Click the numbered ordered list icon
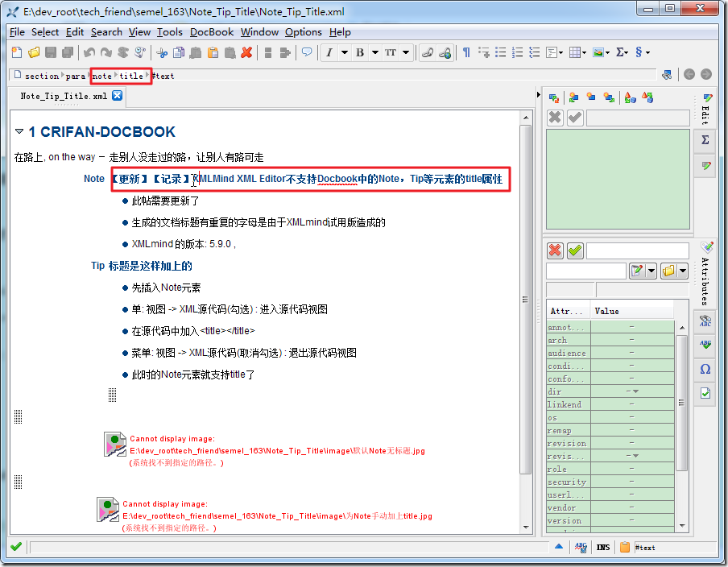This screenshot has height=567, width=728. [x=518, y=52]
